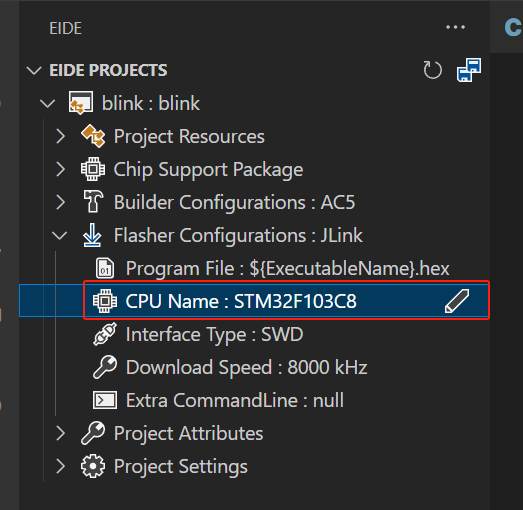Click the Program File hex file icon
The height and width of the screenshot is (510, 523).
click(x=105, y=268)
